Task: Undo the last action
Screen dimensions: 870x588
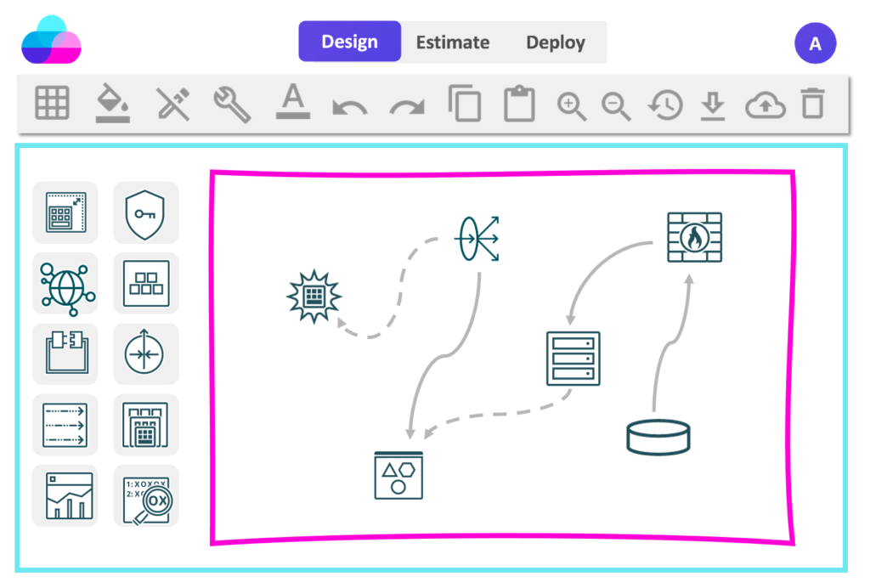Action: pyautogui.click(x=349, y=106)
